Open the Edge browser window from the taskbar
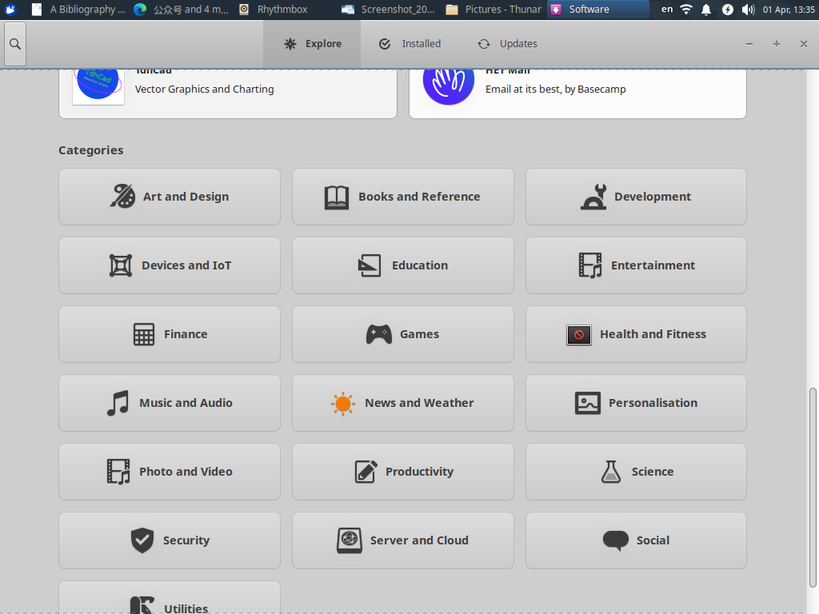Image resolution: width=819 pixels, height=614 pixels. [x=181, y=9]
